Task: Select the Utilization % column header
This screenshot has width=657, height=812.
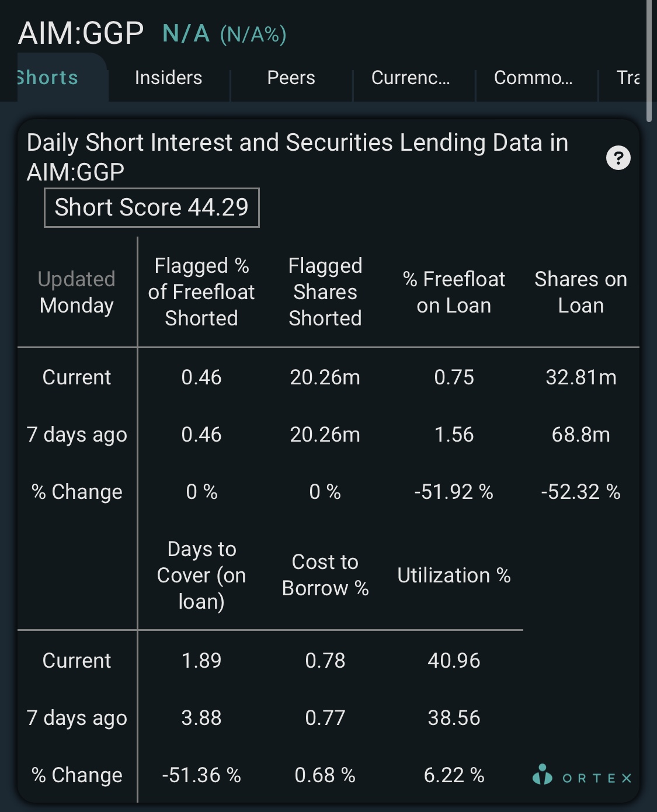Action: click(454, 575)
